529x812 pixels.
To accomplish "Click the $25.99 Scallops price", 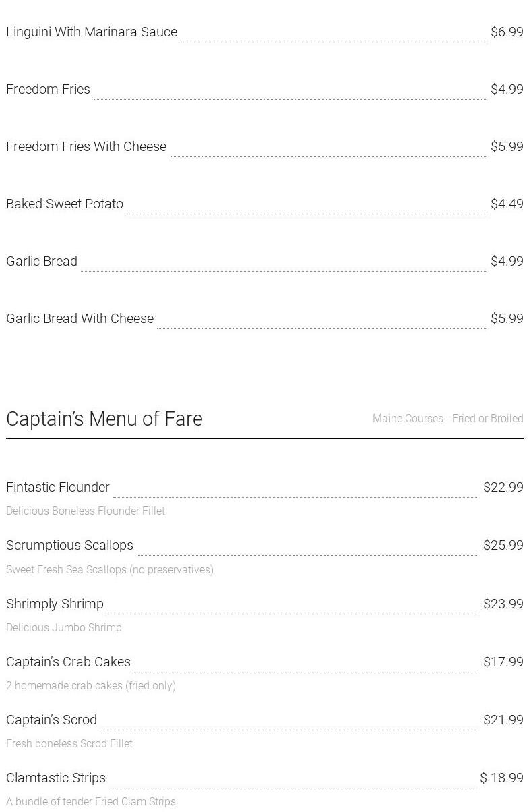I will [x=503, y=545].
